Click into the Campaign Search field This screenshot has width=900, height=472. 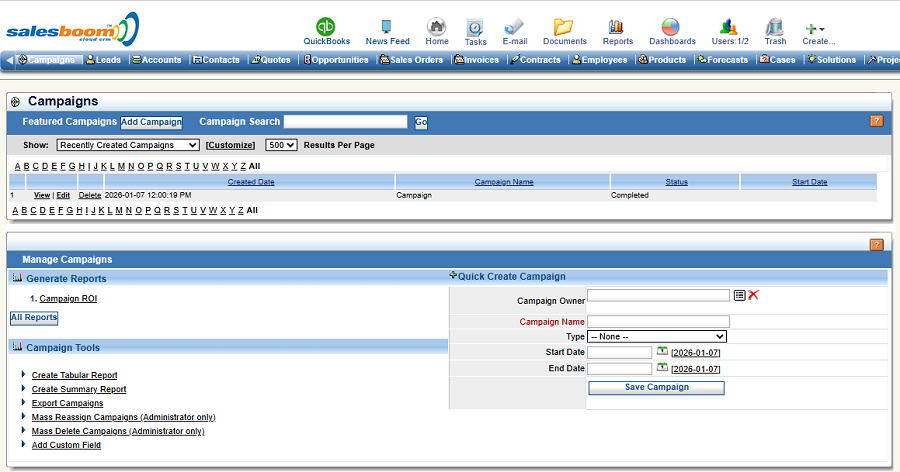345,122
